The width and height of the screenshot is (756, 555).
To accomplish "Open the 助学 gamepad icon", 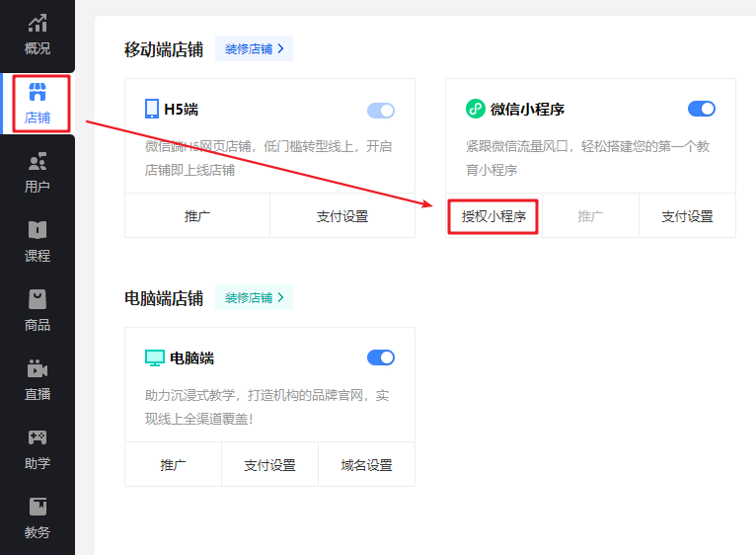I will pos(38,437).
